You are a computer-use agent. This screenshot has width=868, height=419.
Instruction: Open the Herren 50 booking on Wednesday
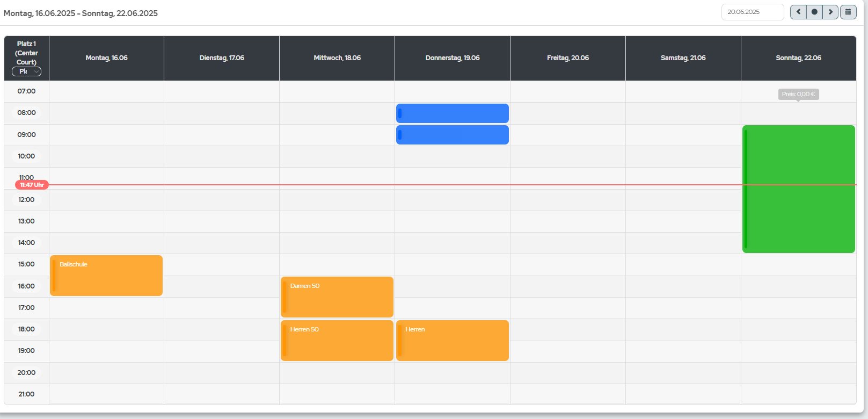pos(337,340)
